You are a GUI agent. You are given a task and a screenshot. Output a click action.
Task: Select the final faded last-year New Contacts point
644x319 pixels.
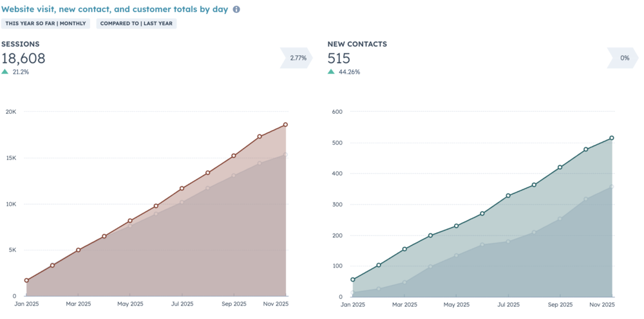[x=612, y=187]
